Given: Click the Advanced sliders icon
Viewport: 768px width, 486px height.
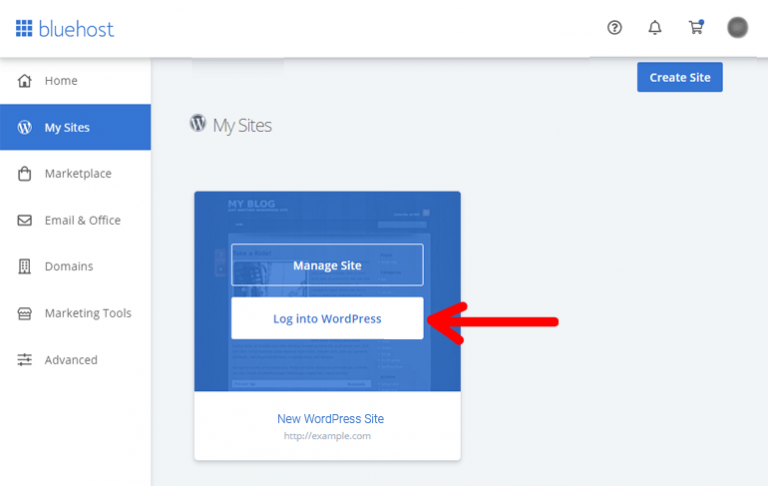Looking at the screenshot, I should coord(24,360).
